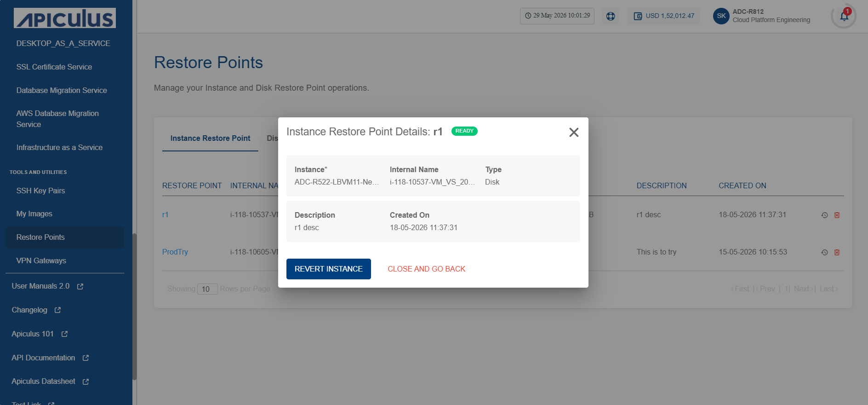Viewport: 868px width, 405px height.
Task: Click the Last pagination link
Action: click(x=829, y=289)
